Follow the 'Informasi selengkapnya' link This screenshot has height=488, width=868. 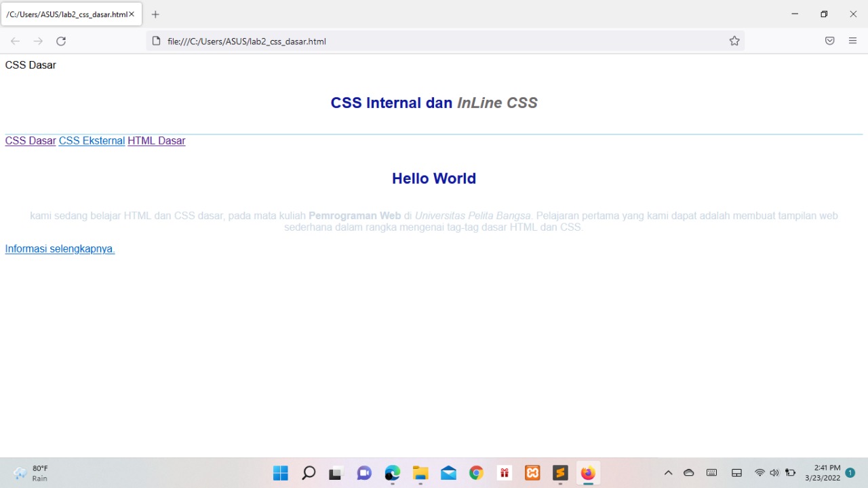(59, 248)
